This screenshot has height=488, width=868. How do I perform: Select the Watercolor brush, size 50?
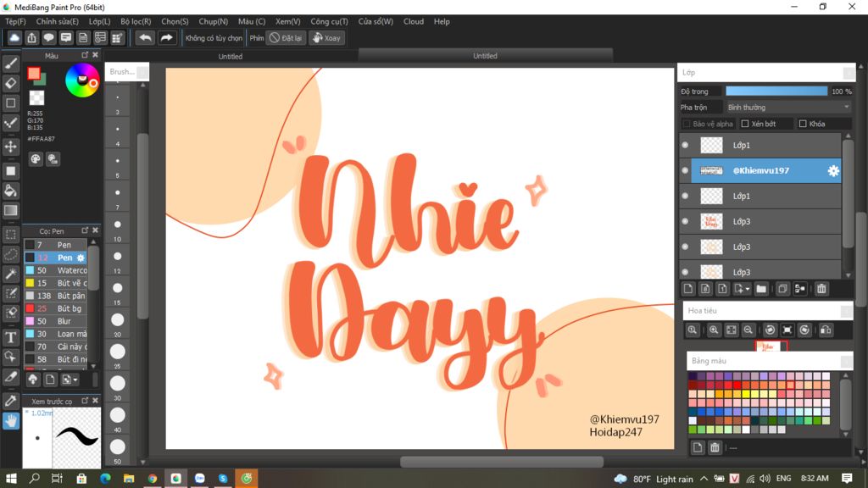55,270
